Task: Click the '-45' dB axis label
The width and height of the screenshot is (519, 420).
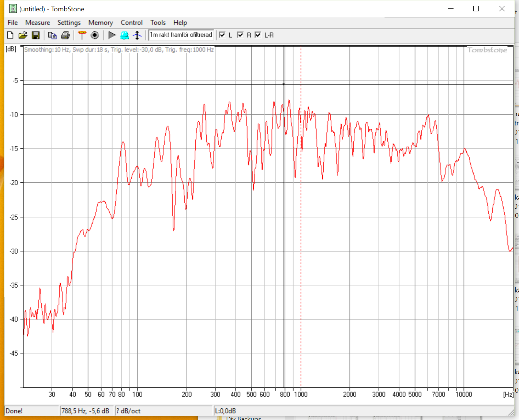Action: pos(14,353)
